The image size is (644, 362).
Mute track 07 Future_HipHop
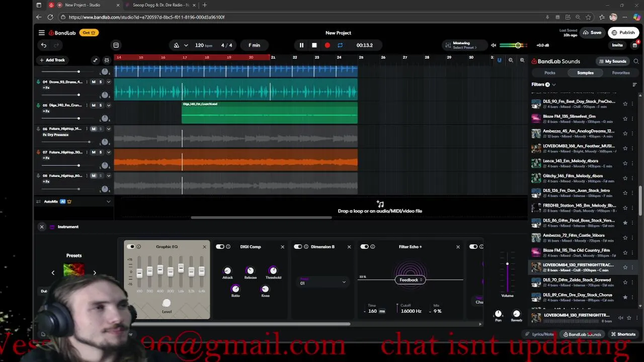(94, 152)
